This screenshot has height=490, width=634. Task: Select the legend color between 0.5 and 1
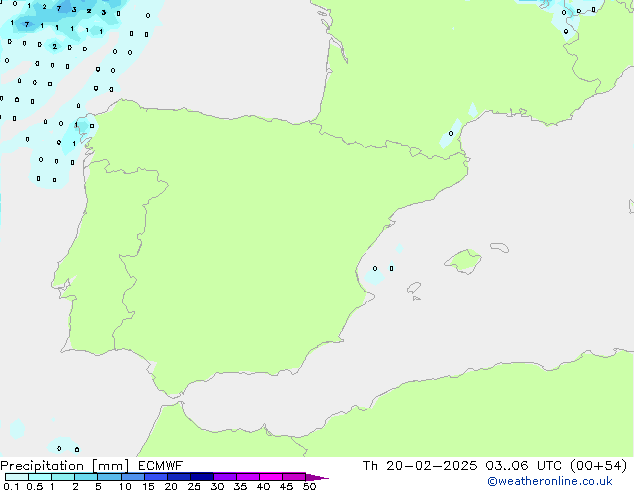[x=40, y=477]
